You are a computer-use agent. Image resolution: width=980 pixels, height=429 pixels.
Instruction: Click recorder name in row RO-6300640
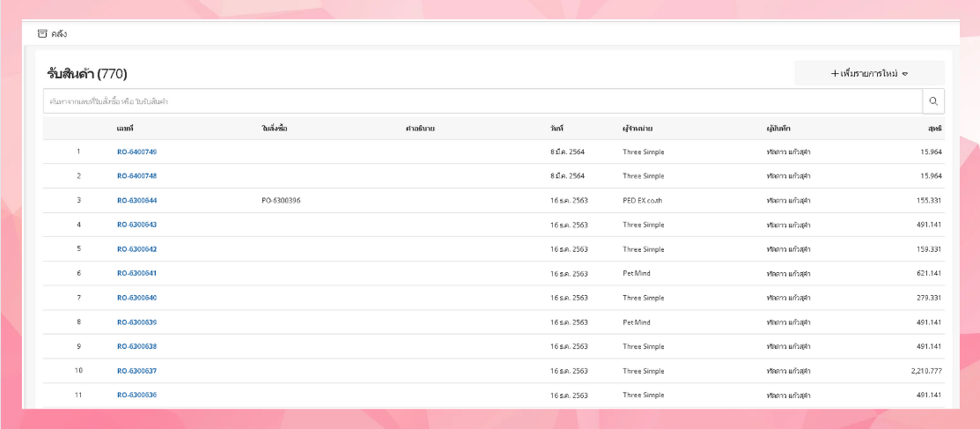(x=788, y=298)
